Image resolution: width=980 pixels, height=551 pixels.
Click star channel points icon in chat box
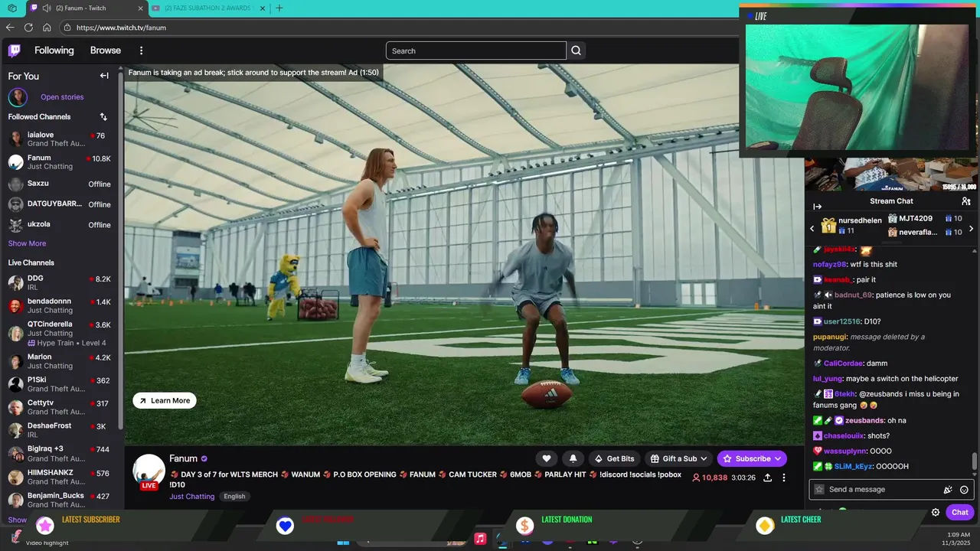click(x=819, y=490)
